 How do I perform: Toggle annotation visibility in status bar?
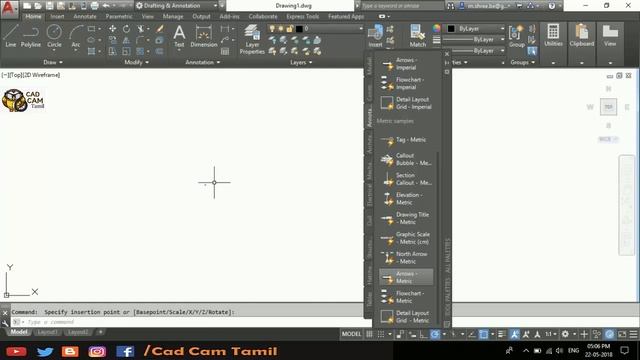[514, 334]
